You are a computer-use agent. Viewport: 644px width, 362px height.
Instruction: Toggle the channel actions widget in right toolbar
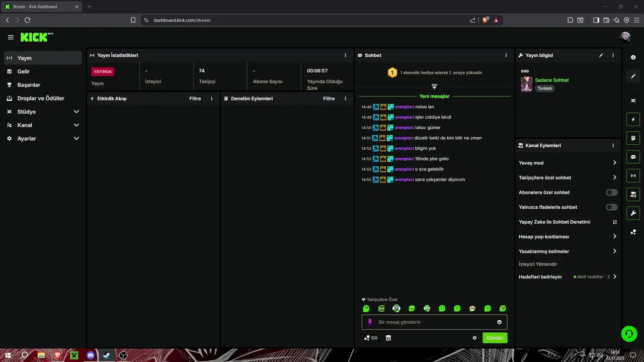click(633, 194)
